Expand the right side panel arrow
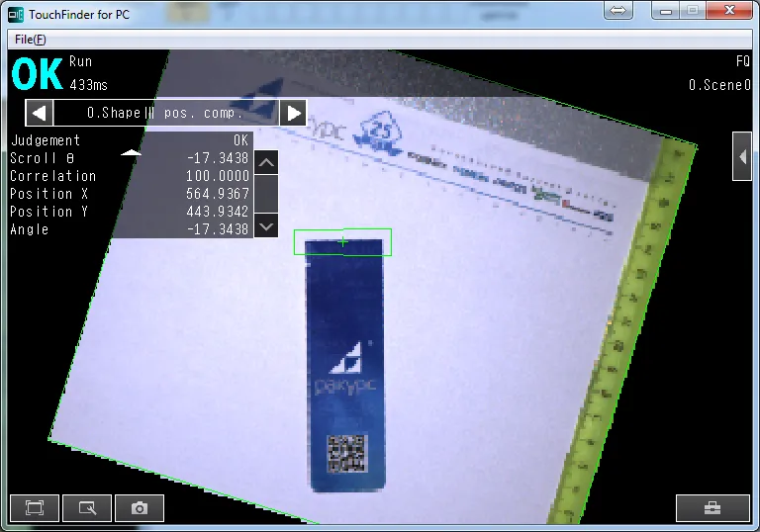The height and width of the screenshot is (532, 760). [x=741, y=156]
